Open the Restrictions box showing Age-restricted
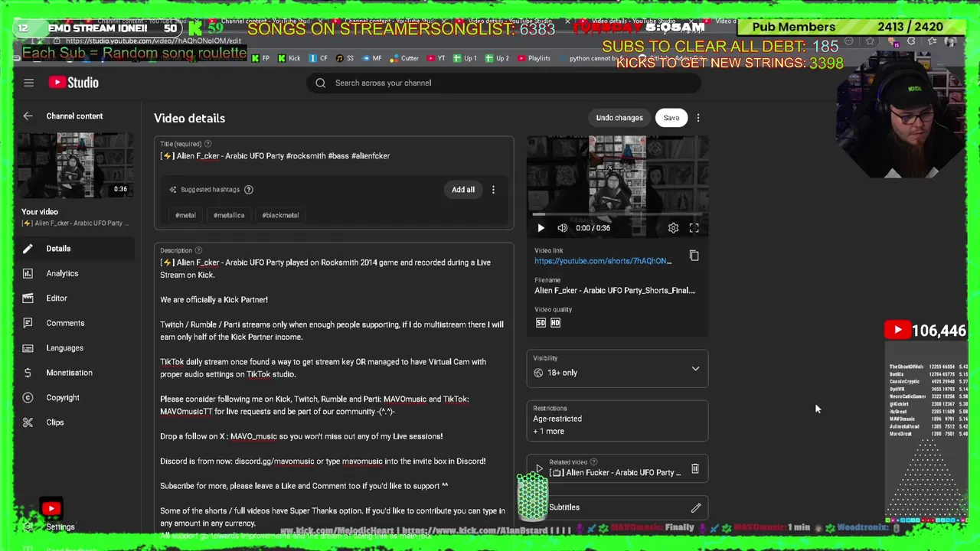980x551 pixels. 617,421
